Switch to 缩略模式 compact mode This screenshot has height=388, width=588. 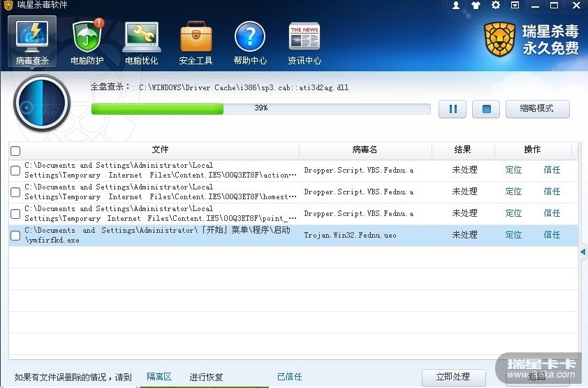click(538, 109)
